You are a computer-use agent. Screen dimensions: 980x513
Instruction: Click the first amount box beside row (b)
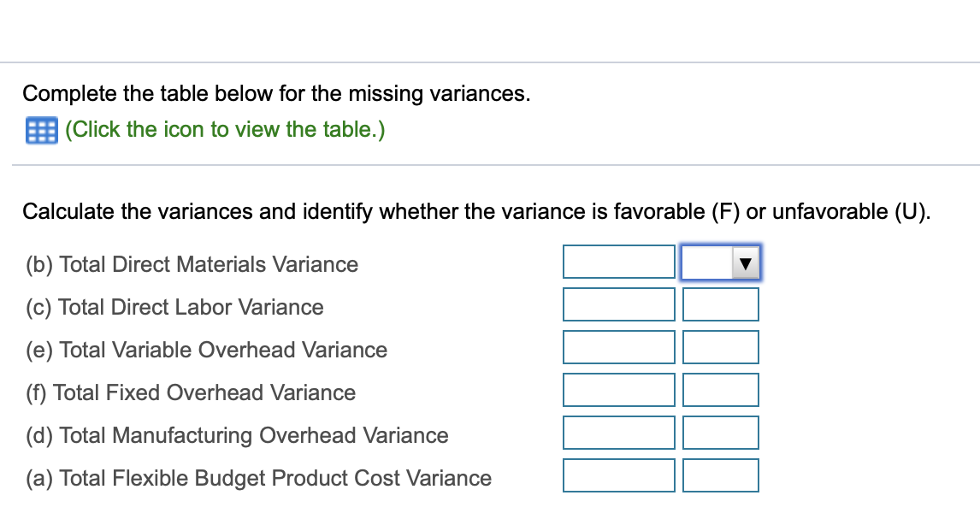pyautogui.click(x=619, y=261)
